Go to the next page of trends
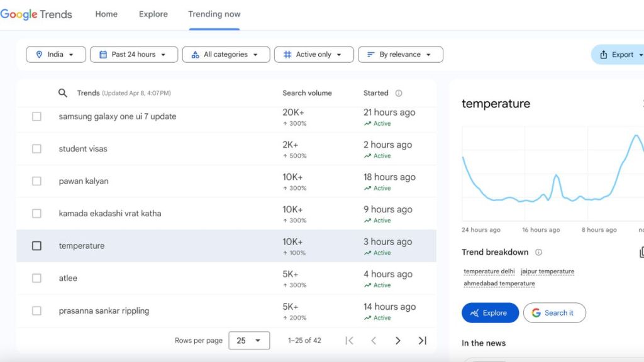 click(x=397, y=341)
